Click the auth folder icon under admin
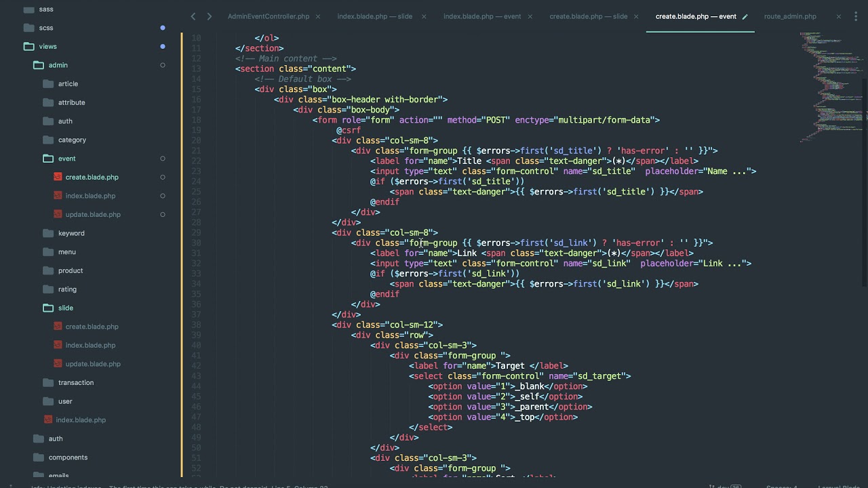868x488 pixels. [47, 121]
